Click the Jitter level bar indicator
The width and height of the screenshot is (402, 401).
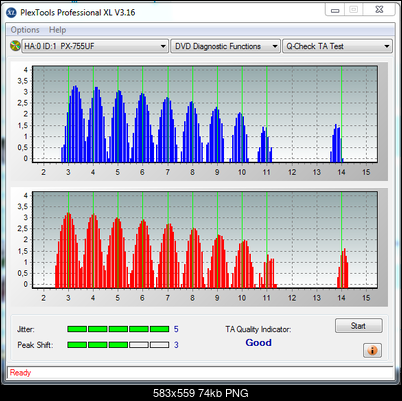(118, 329)
